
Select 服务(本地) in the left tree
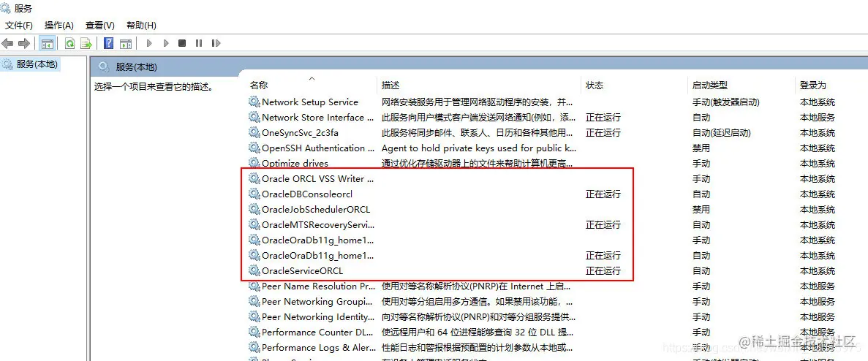click(37, 64)
